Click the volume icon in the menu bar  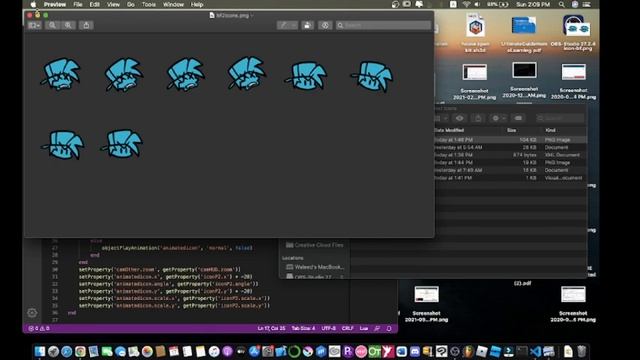pyautogui.click(x=477, y=4)
